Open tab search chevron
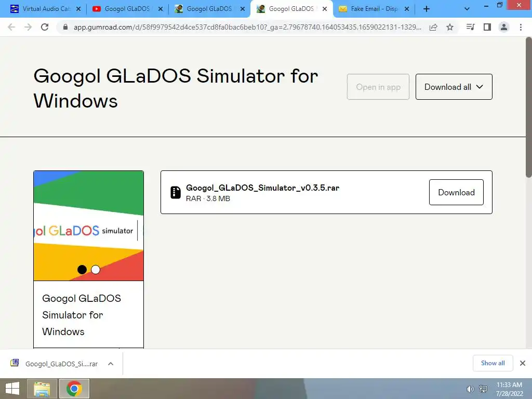Viewport: 532px width, 399px height. pos(467,9)
